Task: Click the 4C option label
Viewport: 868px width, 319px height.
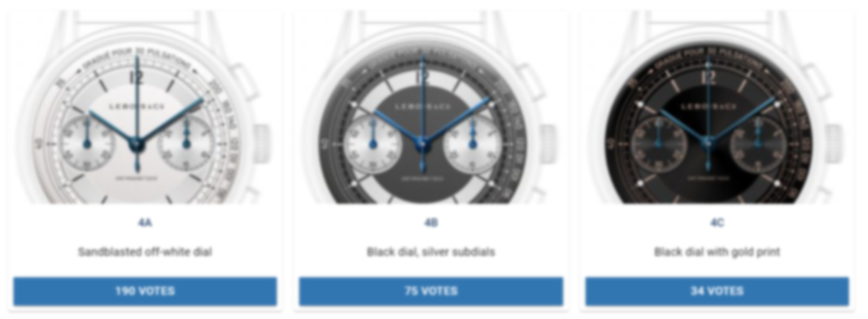Action: 717,223
